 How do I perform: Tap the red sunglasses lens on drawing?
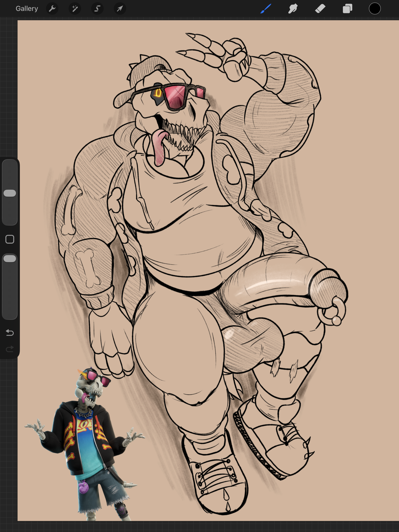click(175, 96)
